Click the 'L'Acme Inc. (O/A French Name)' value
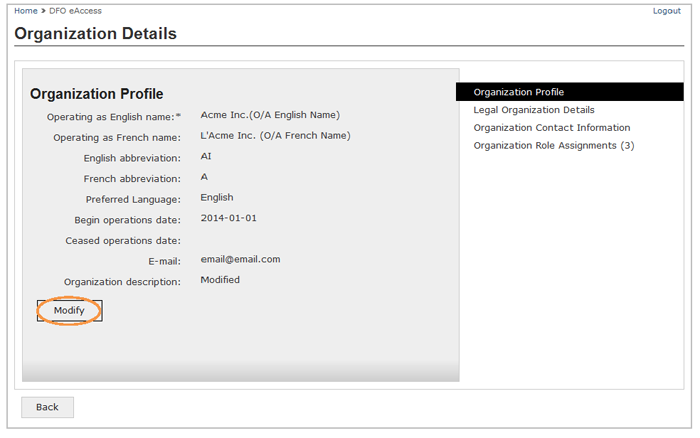Screen dimensions: 700x438 pos(275,135)
